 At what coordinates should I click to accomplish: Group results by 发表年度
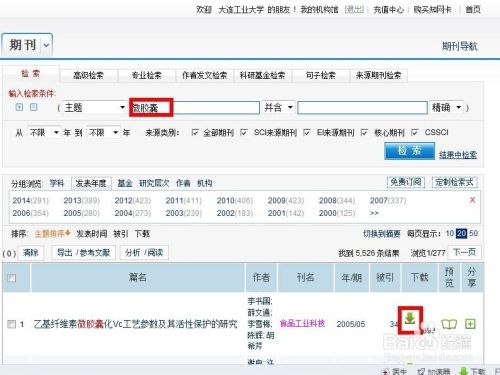pyautogui.click(x=91, y=183)
